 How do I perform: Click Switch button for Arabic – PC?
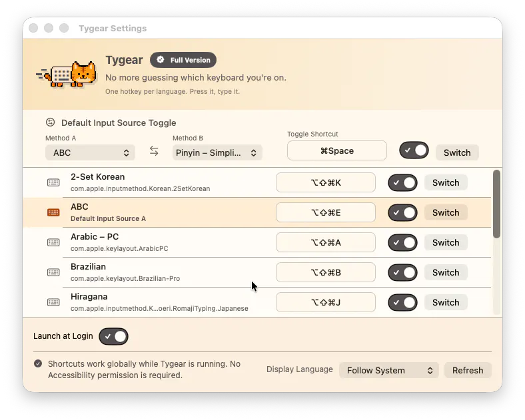(446, 242)
